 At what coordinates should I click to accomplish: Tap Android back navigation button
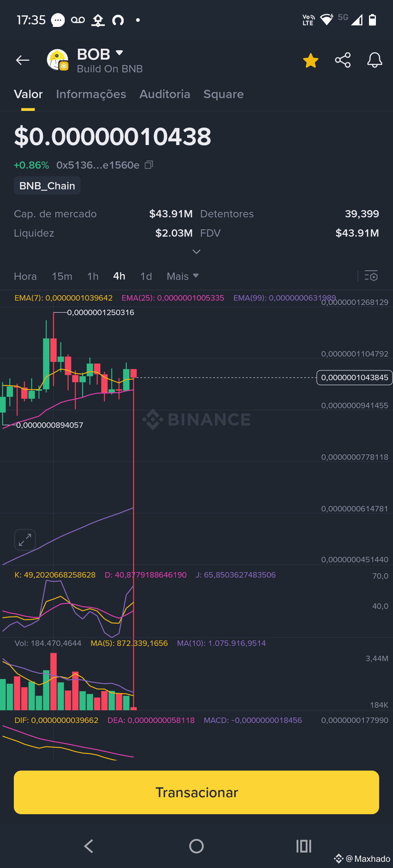click(88, 846)
